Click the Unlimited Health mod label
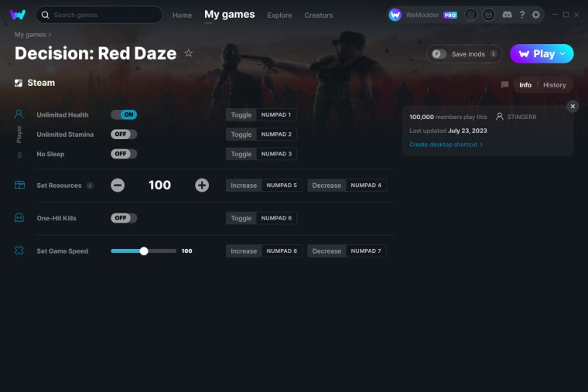 (x=62, y=115)
